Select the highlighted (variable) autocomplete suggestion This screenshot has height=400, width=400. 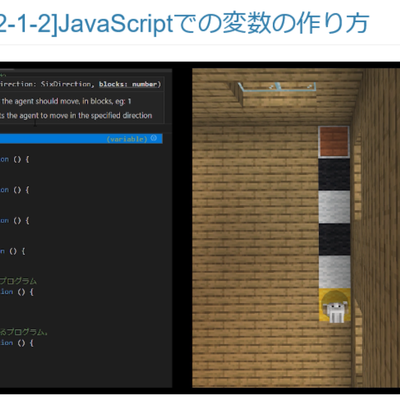pos(81,139)
